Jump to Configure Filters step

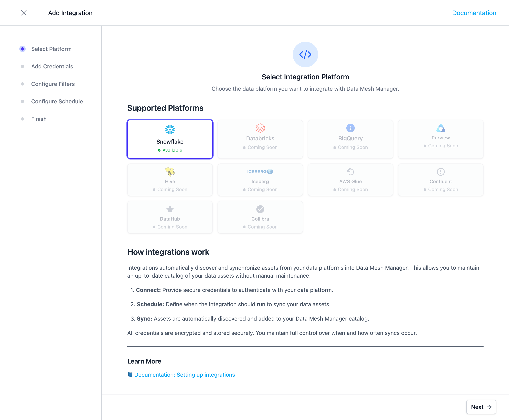53,84
